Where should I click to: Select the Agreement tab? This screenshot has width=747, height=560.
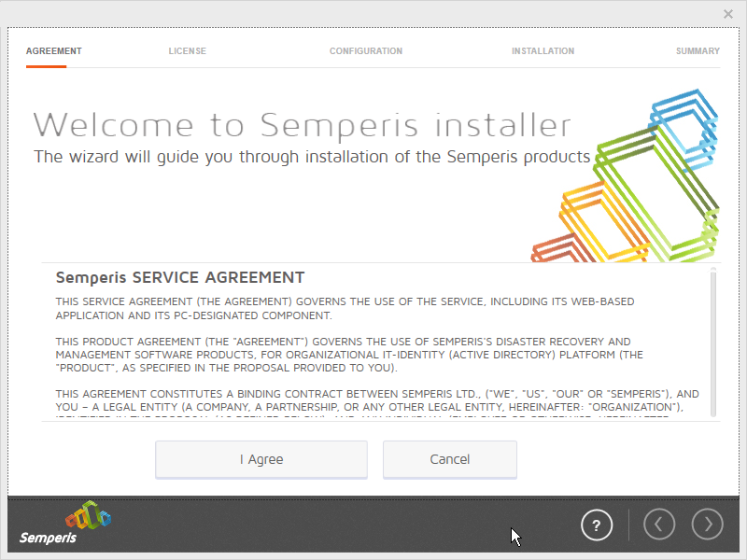point(53,51)
